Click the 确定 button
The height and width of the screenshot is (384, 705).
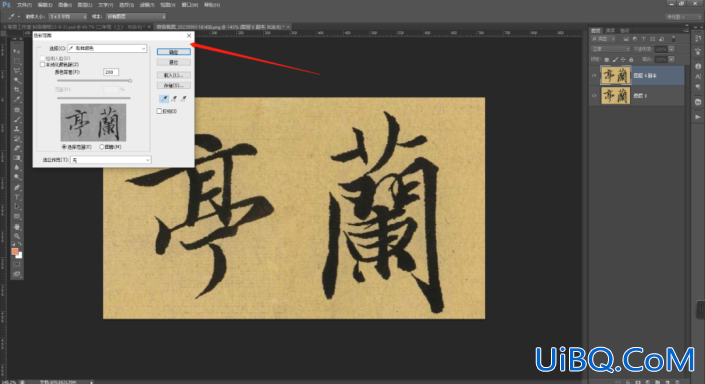tap(174, 52)
